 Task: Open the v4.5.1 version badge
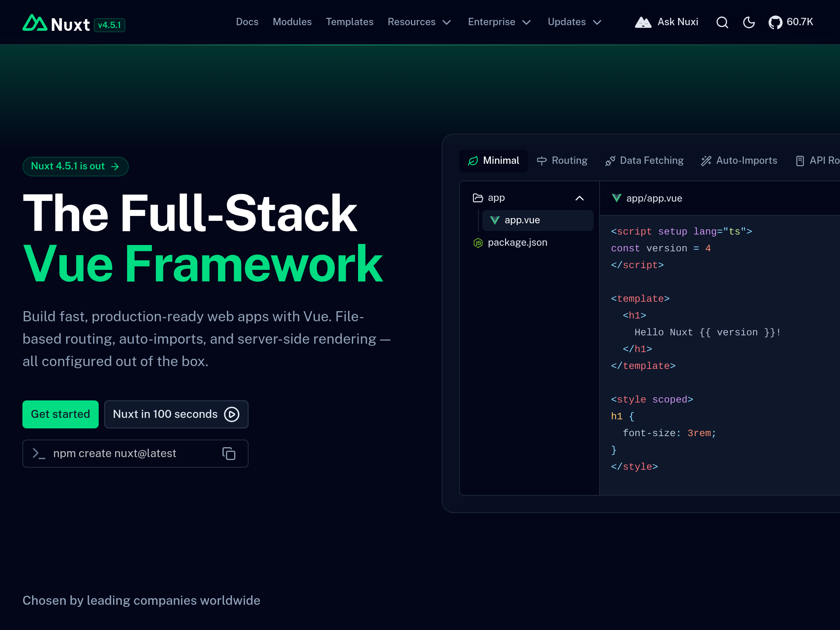pos(109,25)
